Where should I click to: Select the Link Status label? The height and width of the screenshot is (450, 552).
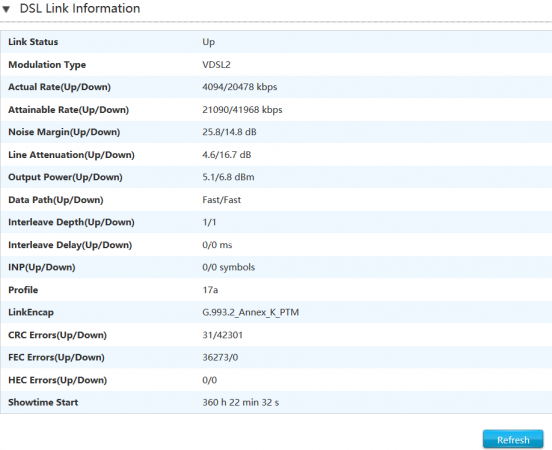33,42
